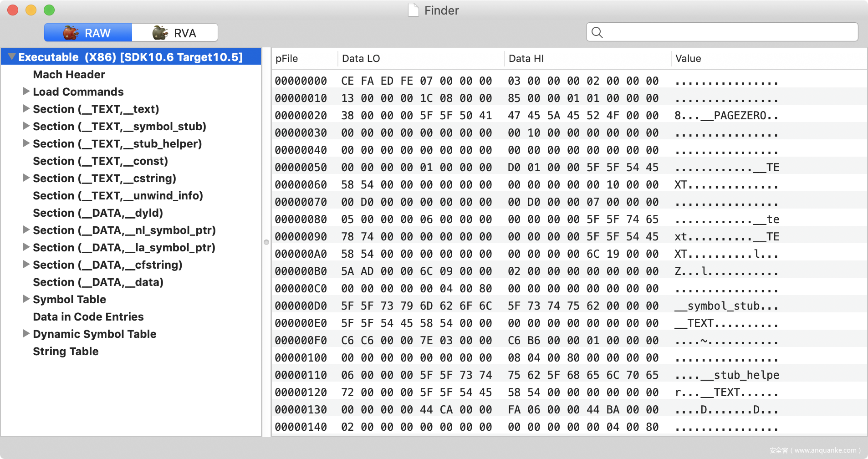This screenshot has width=868, height=459.
Task: Click the magnifying glass search icon
Action: [597, 32]
